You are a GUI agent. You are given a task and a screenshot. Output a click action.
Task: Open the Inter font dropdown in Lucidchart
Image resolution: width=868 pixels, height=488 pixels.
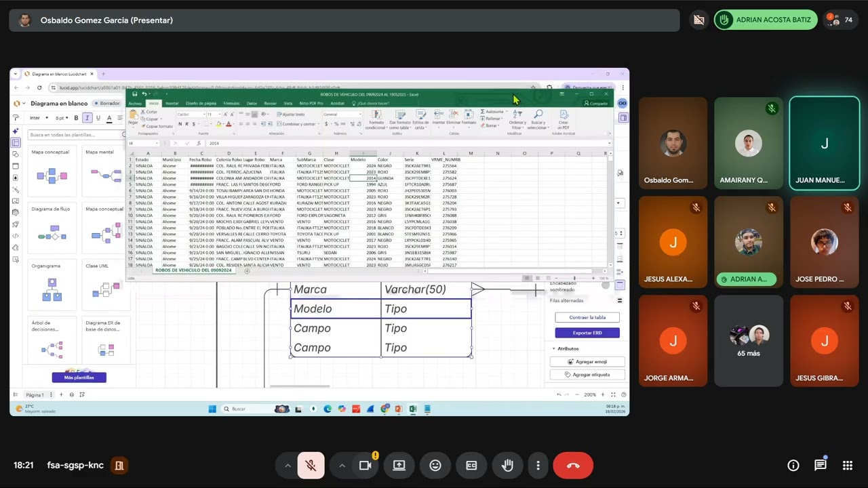coord(37,118)
